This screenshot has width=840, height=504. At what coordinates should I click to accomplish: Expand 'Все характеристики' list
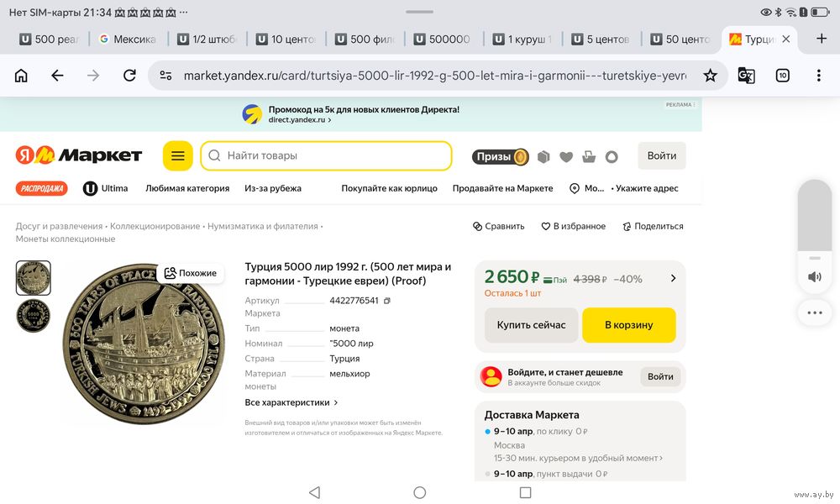tap(291, 402)
